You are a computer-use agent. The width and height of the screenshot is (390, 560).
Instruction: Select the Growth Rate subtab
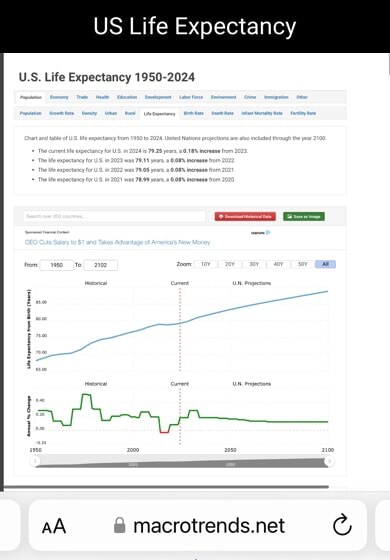click(61, 113)
